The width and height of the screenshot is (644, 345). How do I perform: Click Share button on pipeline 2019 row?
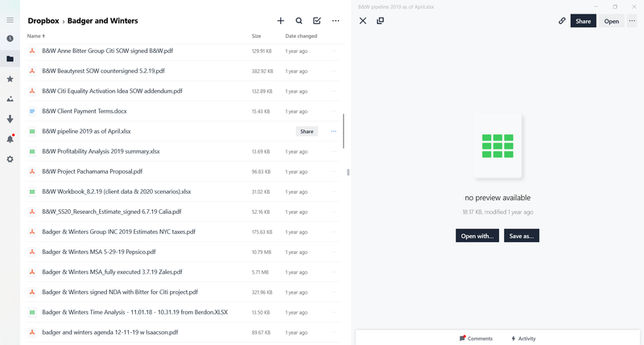tap(307, 131)
